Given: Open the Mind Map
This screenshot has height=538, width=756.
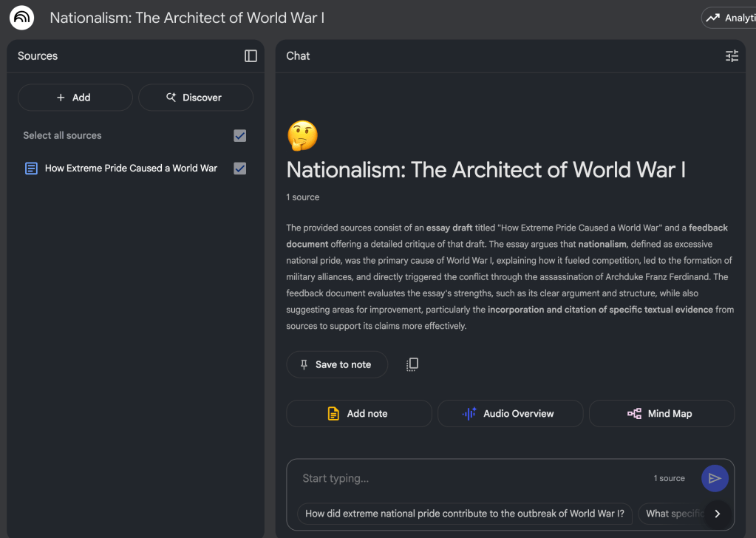Looking at the screenshot, I should pos(661,414).
